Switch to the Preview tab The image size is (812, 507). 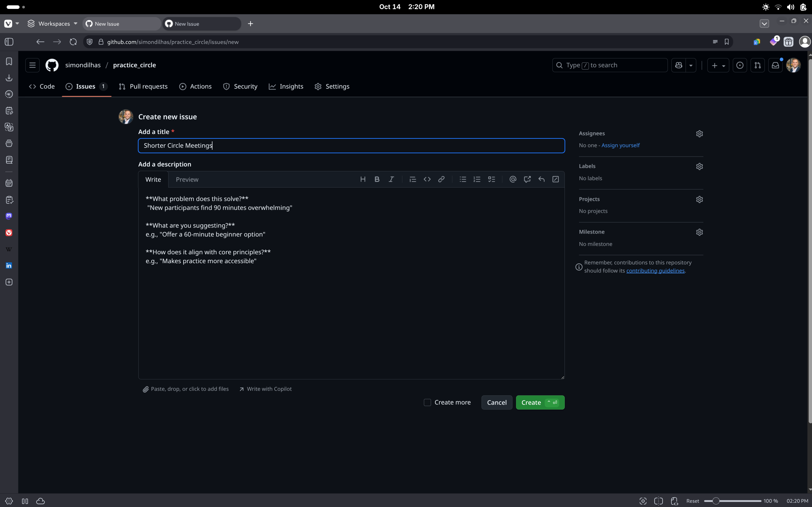tap(187, 180)
